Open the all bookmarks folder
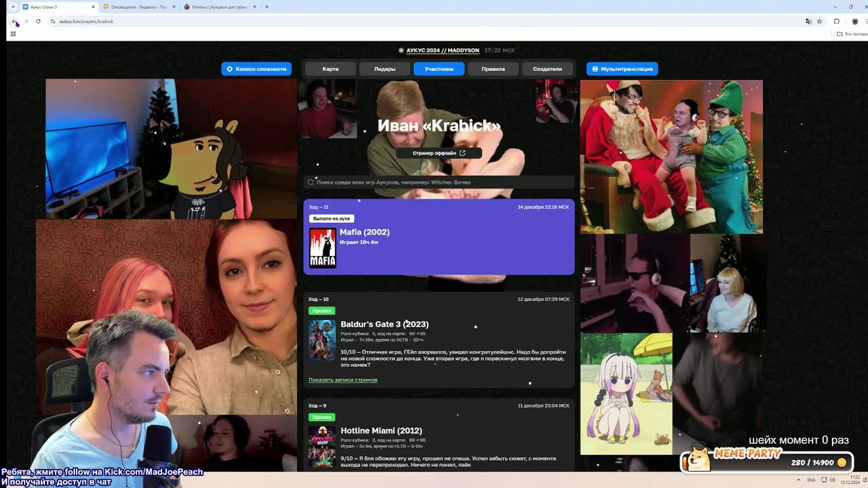868x488 pixels. pos(852,33)
